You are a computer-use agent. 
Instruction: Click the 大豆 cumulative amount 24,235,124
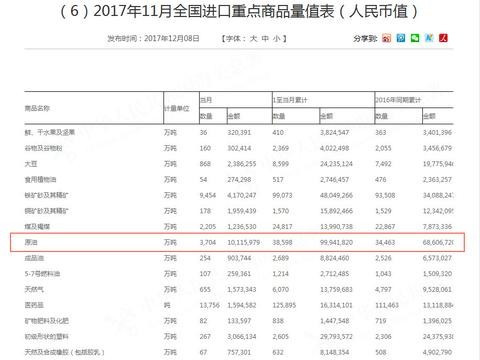[x=336, y=164]
